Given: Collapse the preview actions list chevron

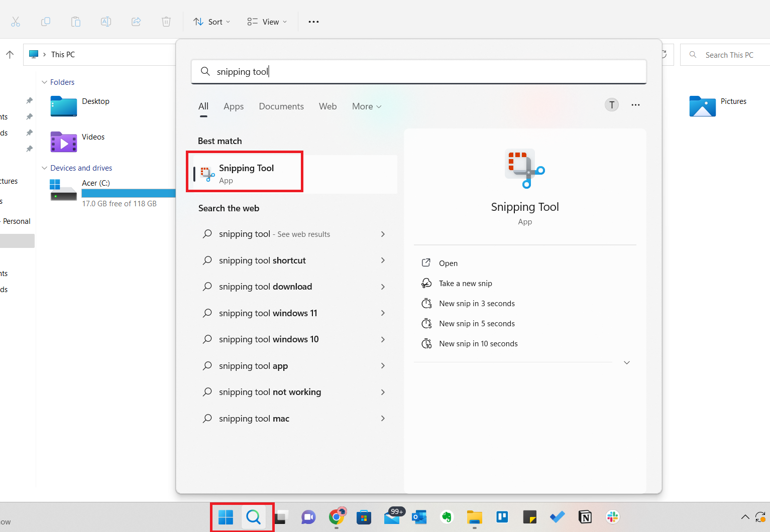Looking at the screenshot, I should (x=627, y=363).
